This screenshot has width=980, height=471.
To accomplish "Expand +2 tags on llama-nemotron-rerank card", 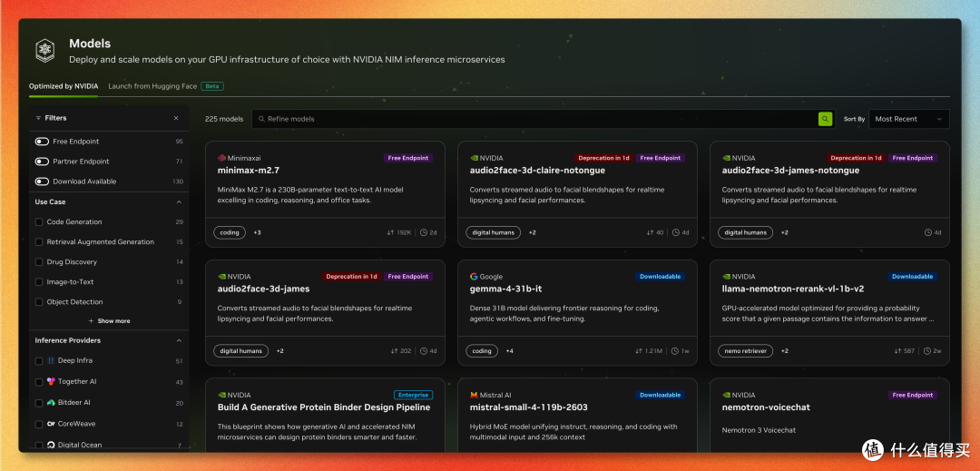I will pos(784,351).
